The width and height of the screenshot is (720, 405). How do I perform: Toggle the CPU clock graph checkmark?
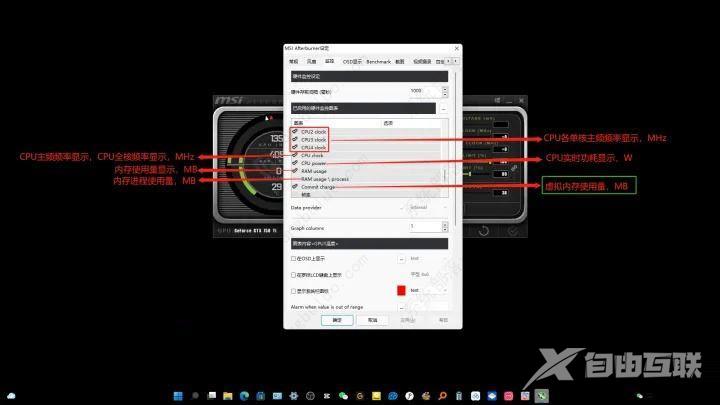click(295, 155)
